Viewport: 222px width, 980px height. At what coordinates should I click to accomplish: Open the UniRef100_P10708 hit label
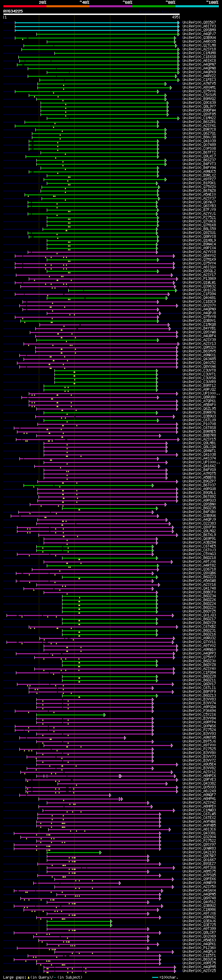tap(199, 423)
